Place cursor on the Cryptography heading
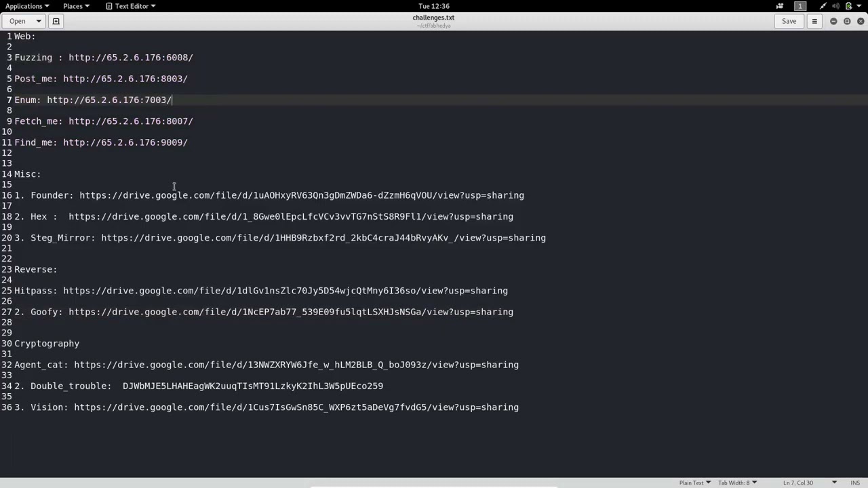The height and width of the screenshot is (488, 868). 47,344
